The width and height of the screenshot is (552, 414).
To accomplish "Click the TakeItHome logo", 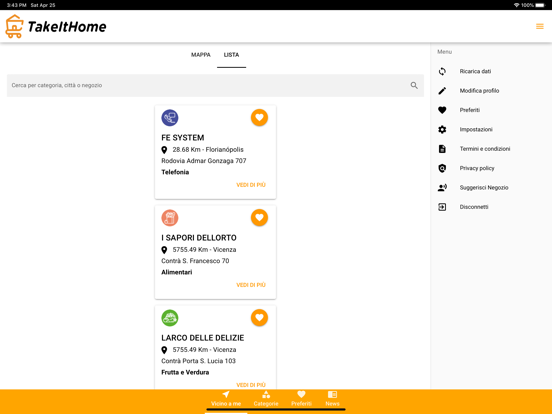I will [x=56, y=26].
